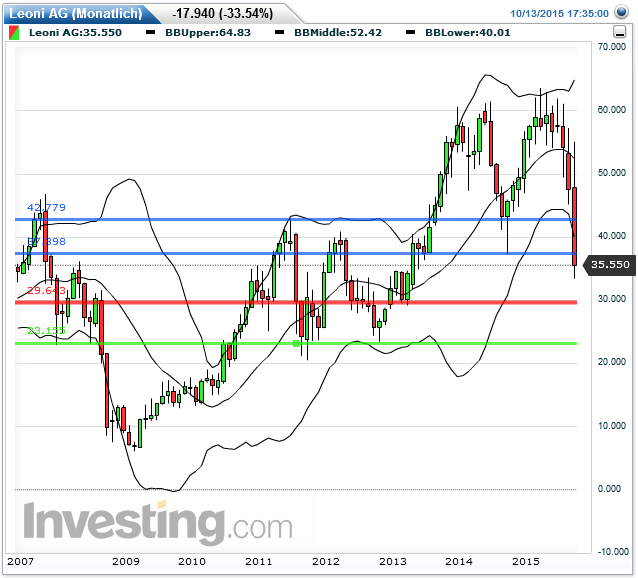The height and width of the screenshot is (578, 638).
Task: Click the 60.000 y-axis label
Action: (612, 110)
